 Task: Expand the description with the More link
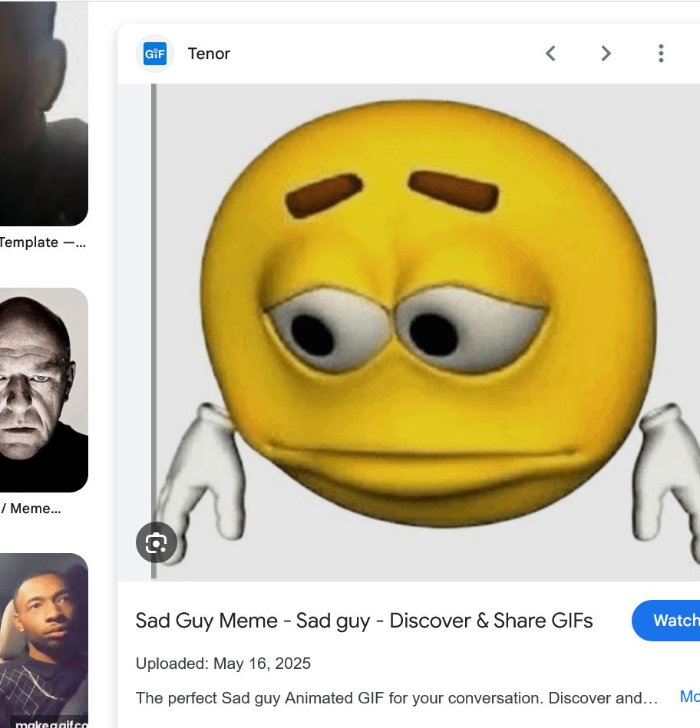tap(690, 697)
